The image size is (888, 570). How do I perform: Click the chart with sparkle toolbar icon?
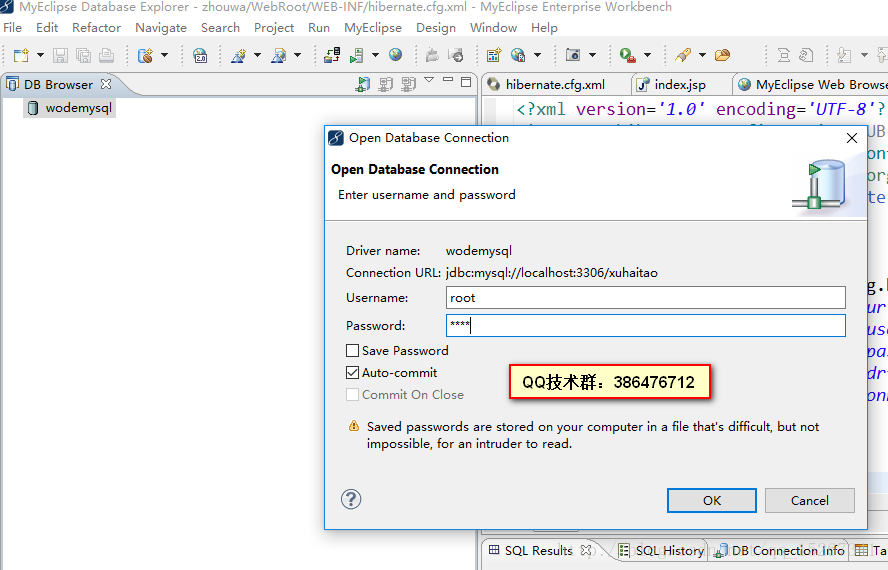click(x=494, y=55)
